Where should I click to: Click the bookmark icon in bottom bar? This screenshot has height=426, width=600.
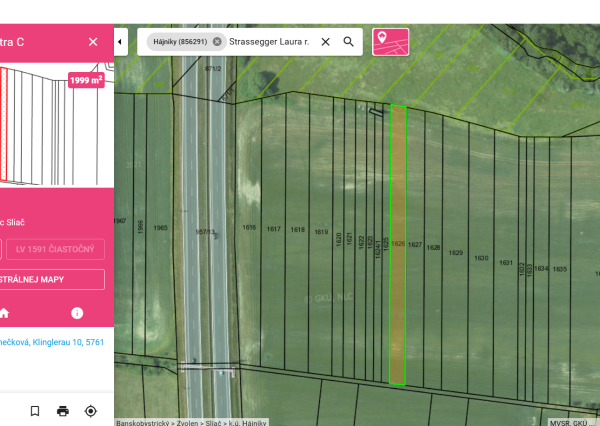point(35,411)
